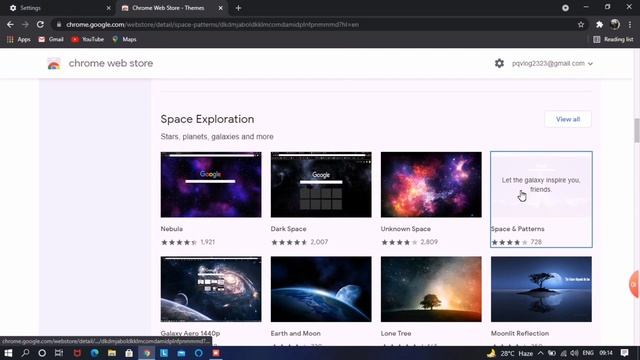This screenshot has width=640, height=360.
Task: Click the media control icon in title bar
Action: (x=565, y=8)
